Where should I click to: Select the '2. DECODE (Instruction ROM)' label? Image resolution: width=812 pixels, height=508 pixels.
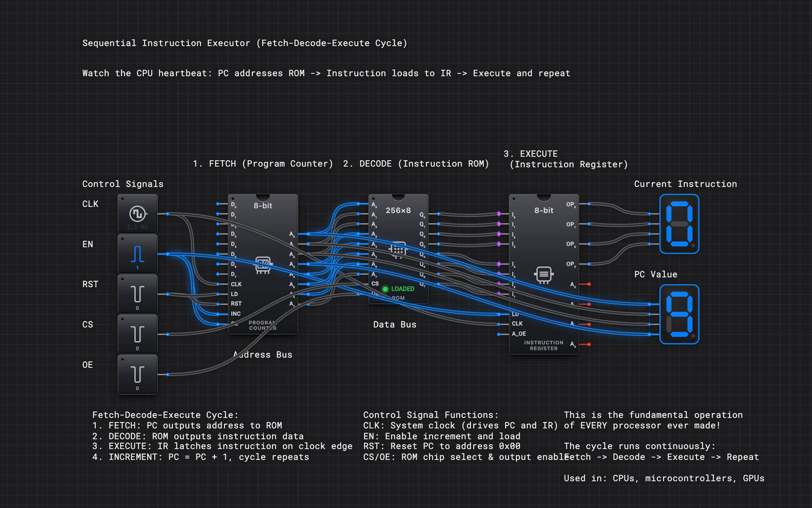(416, 164)
